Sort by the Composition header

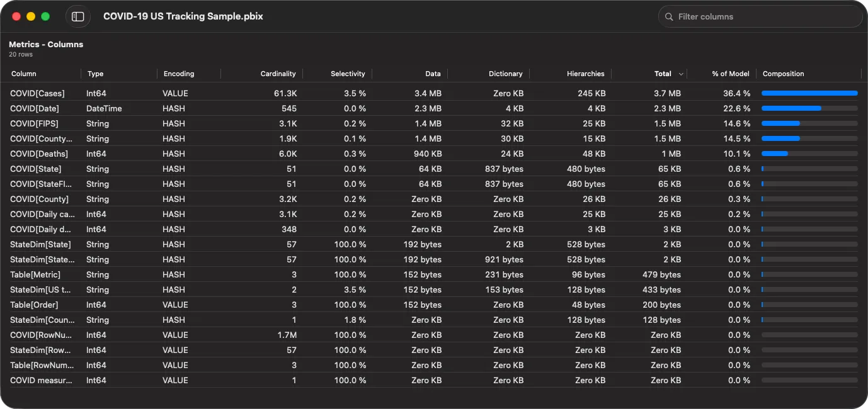[x=783, y=74]
